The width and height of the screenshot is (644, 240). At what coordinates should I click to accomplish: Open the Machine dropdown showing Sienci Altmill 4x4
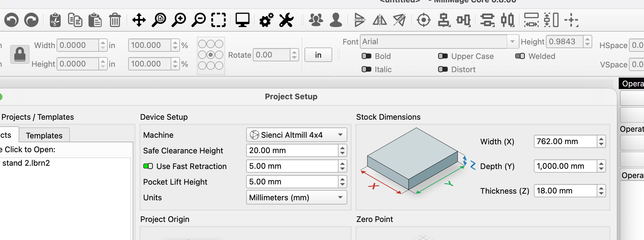click(296, 135)
